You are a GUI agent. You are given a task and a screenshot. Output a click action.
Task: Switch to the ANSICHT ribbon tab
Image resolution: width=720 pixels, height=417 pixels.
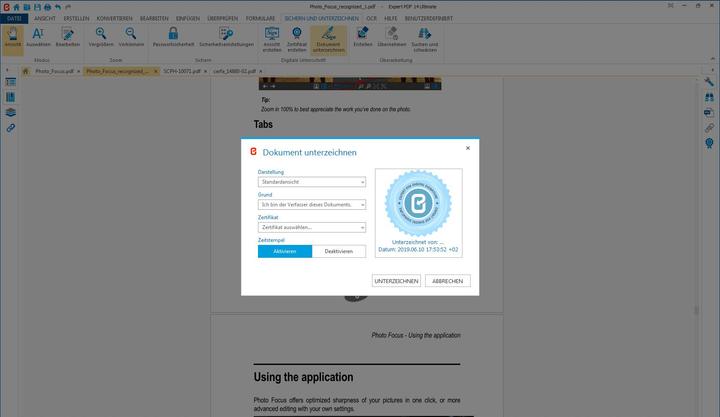pos(45,18)
